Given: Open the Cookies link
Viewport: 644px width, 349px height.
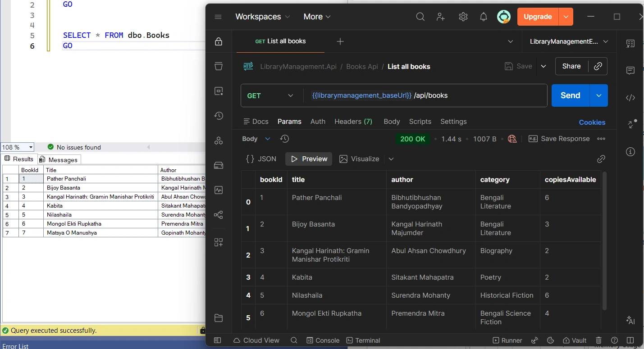Looking at the screenshot, I should tap(592, 122).
